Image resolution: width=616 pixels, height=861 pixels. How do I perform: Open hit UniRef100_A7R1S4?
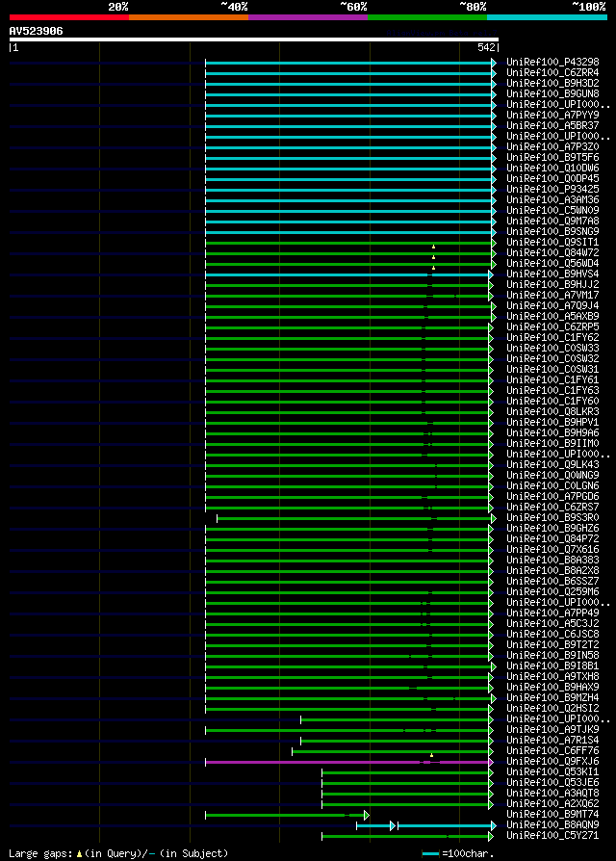point(552,741)
